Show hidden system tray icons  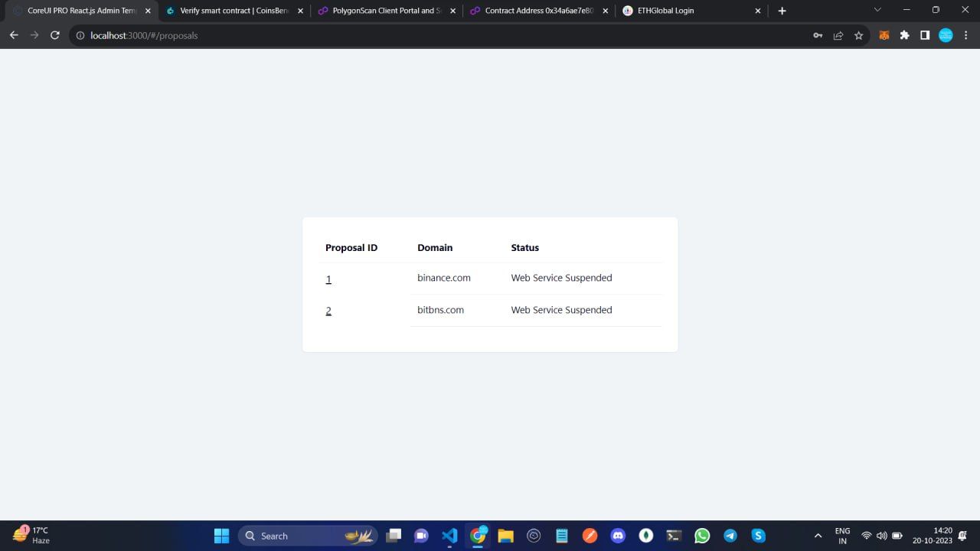click(818, 536)
